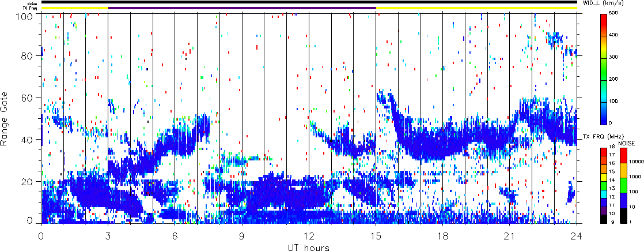Click the x-axis tick label '12'

[x=309, y=236]
